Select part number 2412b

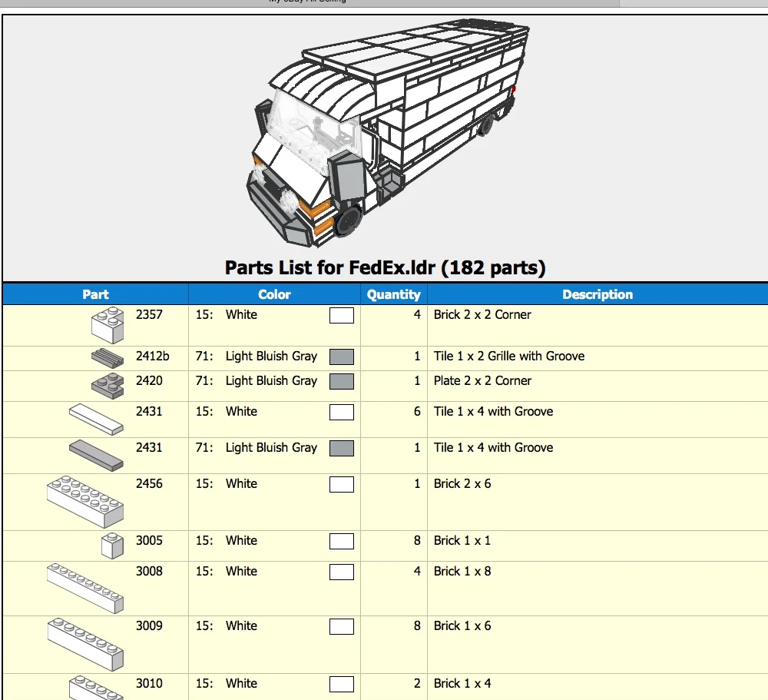coord(152,357)
